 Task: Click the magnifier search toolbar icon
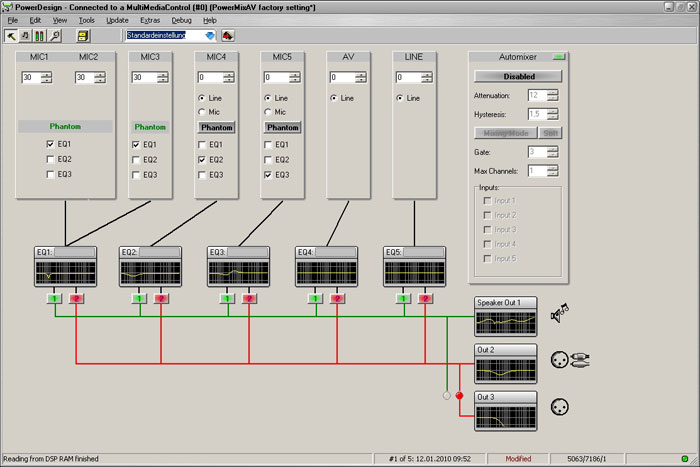point(53,35)
